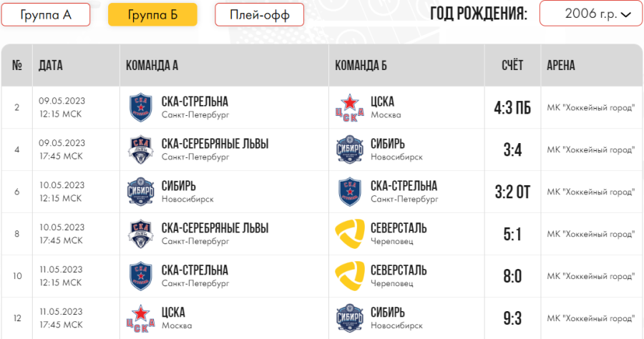This screenshot has width=644, height=339.
Task: Click SKA-Strelna logo in match 2
Action: click(x=140, y=108)
